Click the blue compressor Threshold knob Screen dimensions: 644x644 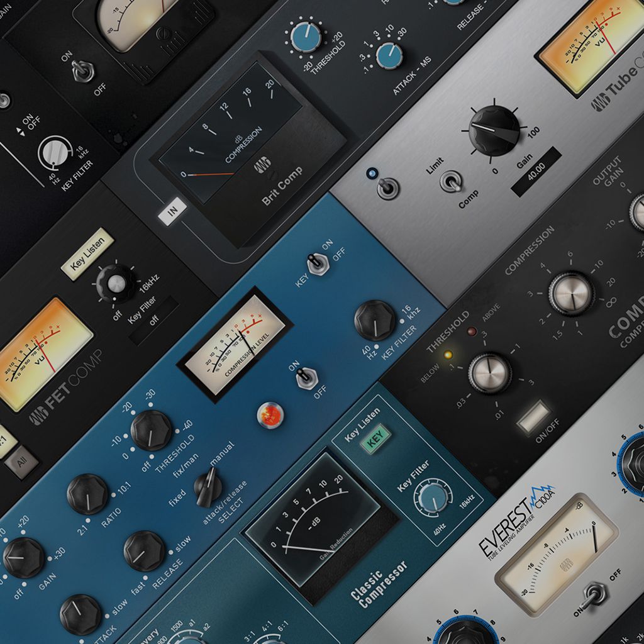151,430
